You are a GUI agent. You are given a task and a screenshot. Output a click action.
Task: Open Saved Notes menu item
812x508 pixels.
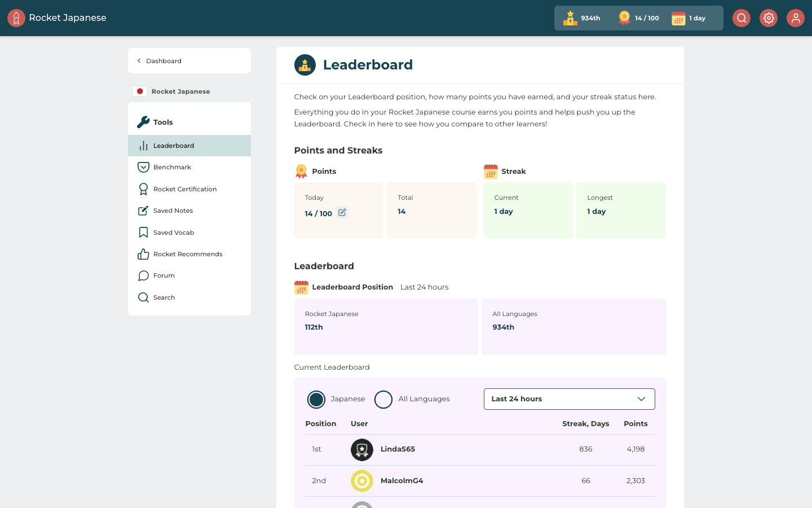189,211
